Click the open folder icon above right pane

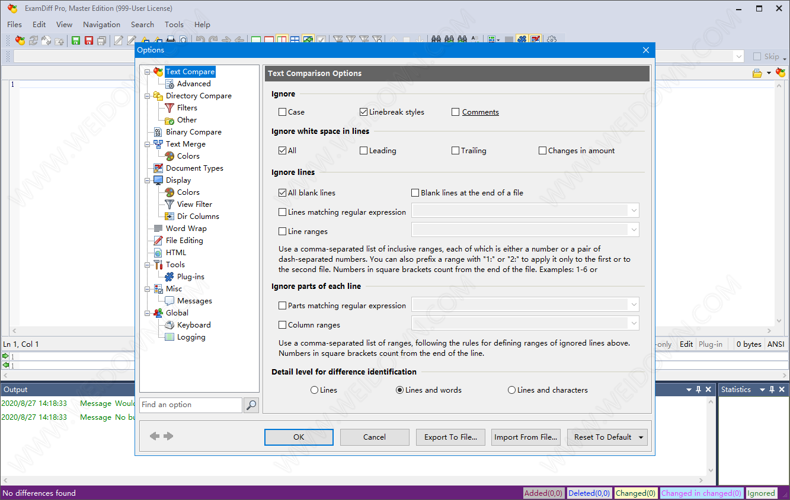click(757, 74)
